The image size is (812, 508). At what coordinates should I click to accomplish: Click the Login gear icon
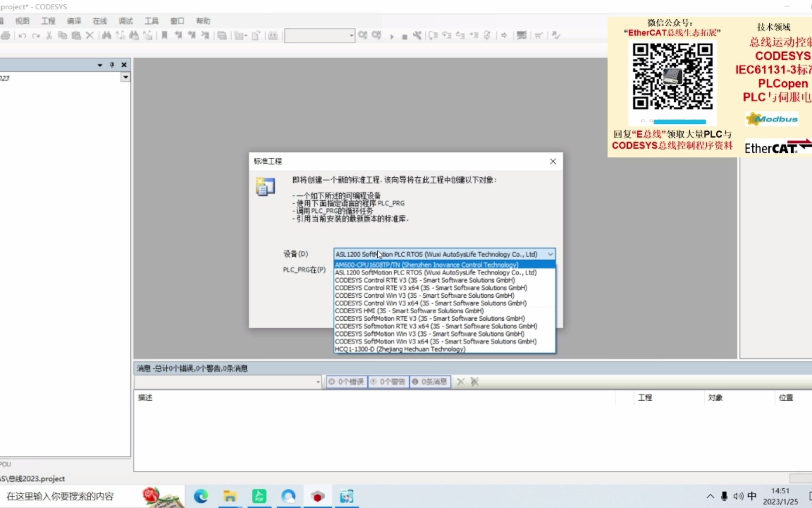click(362, 36)
